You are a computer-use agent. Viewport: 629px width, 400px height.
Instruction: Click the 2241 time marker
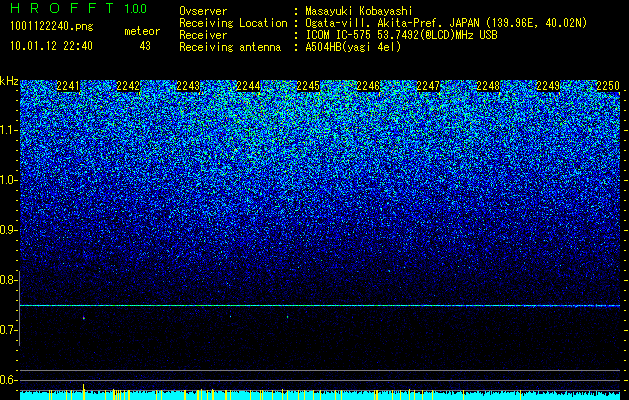click(x=68, y=86)
